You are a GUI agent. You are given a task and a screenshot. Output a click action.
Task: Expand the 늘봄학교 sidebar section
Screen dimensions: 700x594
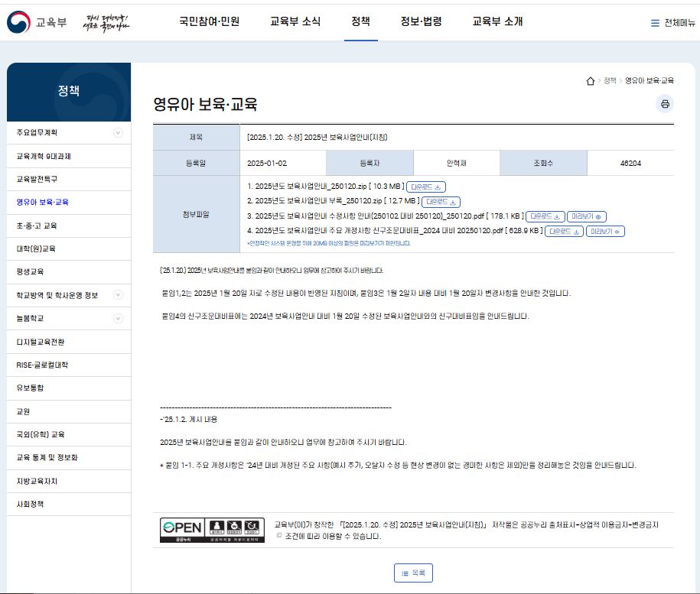pyautogui.click(x=118, y=318)
